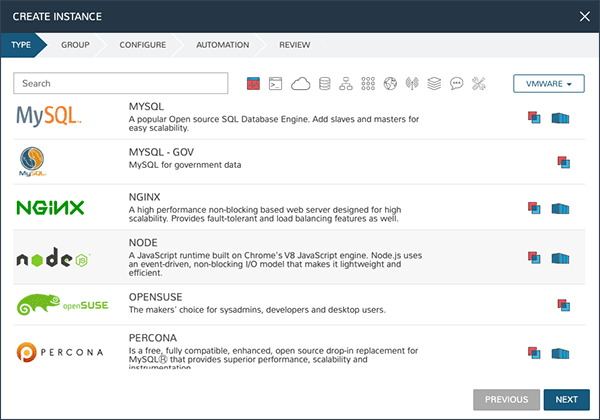Screen dimensions: 600x420
Task: Choose VM icon for MySQL - GOV row
Action: pyautogui.click(x=564, y=162)
